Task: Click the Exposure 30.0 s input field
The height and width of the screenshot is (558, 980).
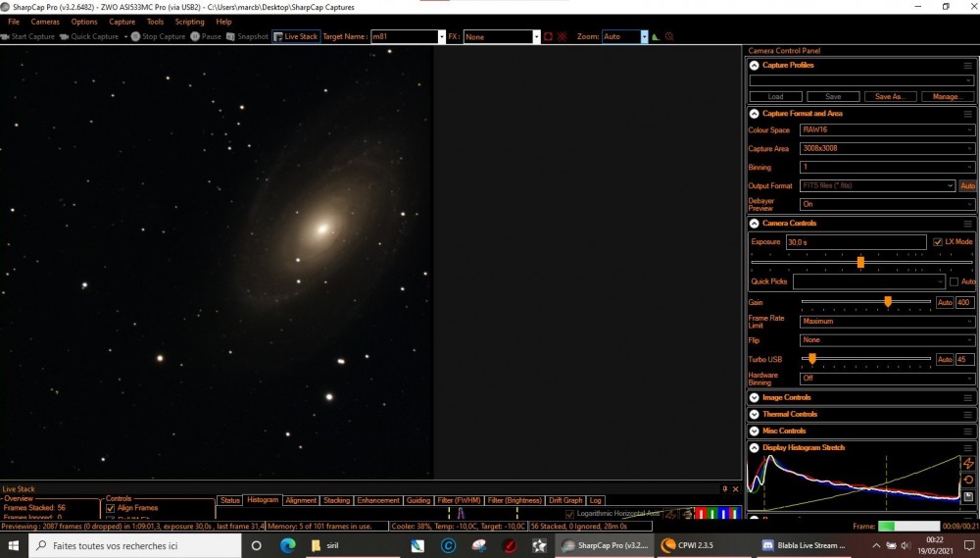Action: click(856, 242)
